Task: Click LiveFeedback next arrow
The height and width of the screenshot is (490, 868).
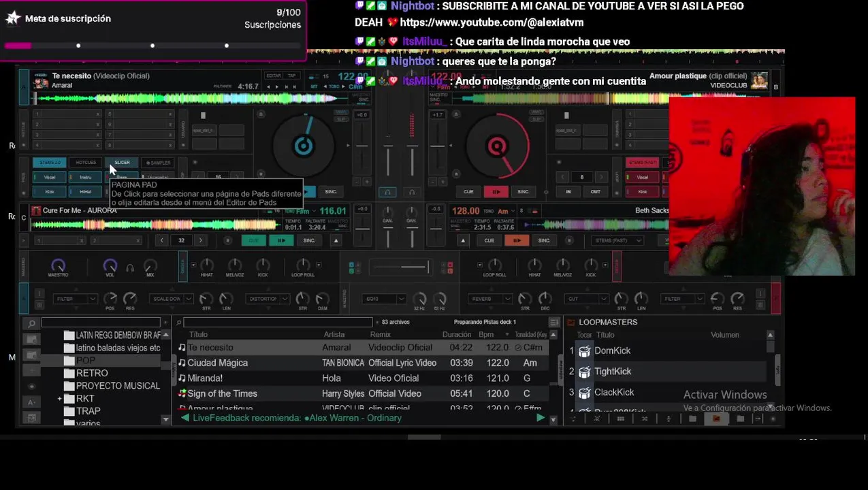Action: [541, 418]
